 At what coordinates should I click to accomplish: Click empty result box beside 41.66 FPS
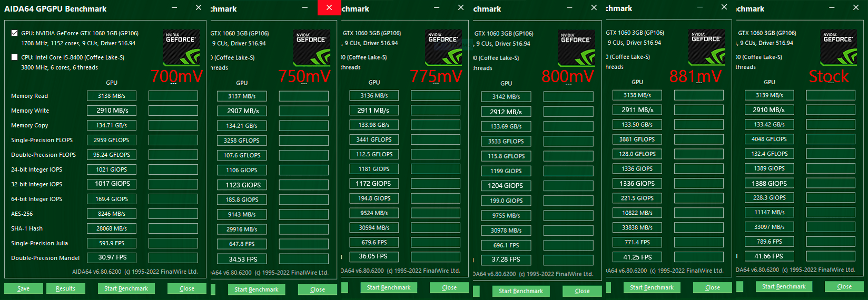click(x=831, y=256)
